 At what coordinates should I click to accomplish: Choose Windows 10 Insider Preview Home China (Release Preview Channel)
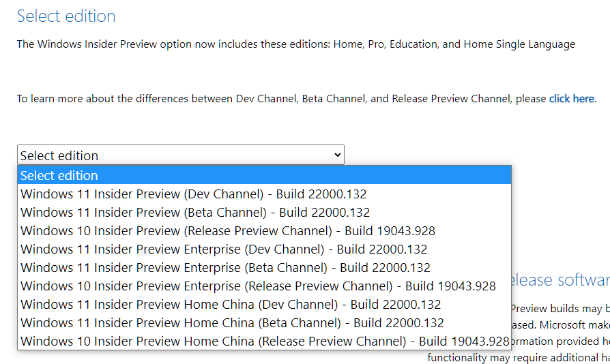[264, 341]
